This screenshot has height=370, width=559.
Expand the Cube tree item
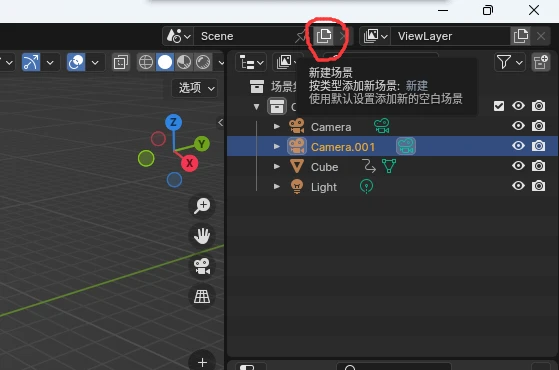(276, 166)
